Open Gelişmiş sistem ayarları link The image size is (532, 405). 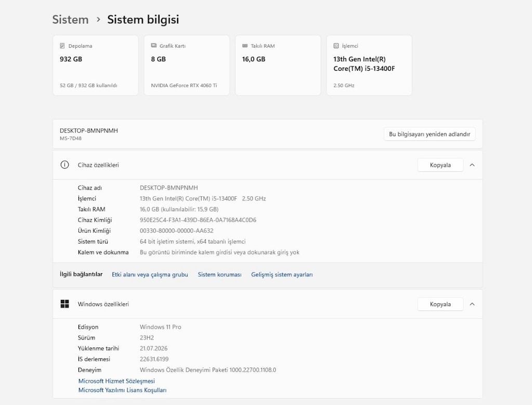282,274
